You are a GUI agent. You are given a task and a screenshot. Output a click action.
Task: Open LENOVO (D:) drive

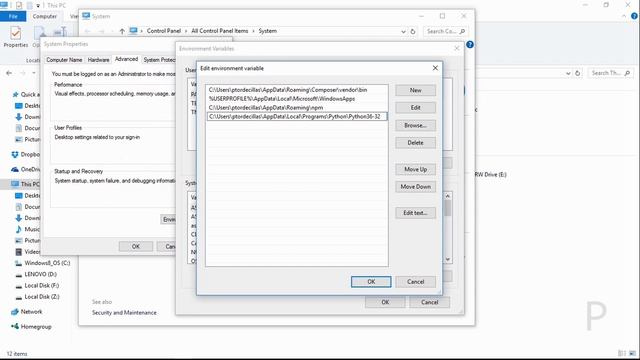tap(36, 274)
